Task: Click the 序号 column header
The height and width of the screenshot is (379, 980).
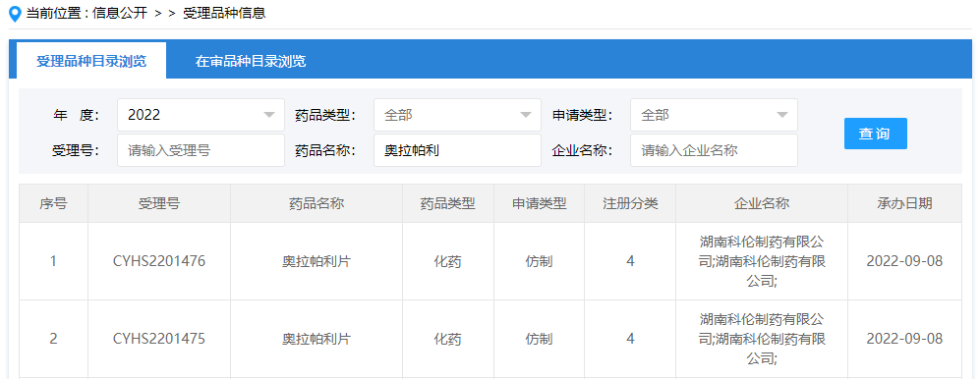Action: click(53, 203)
